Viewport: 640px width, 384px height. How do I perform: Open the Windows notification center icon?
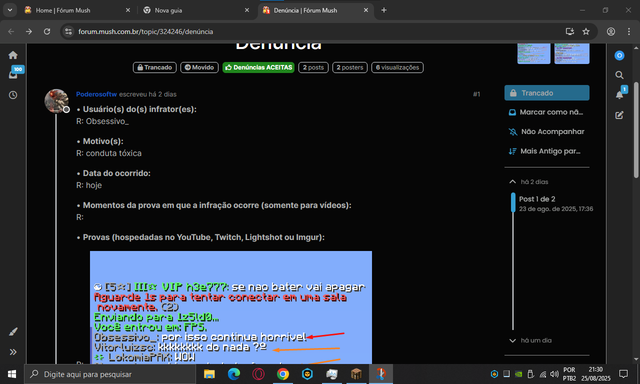pyautogui.click(x=623, y=374)
